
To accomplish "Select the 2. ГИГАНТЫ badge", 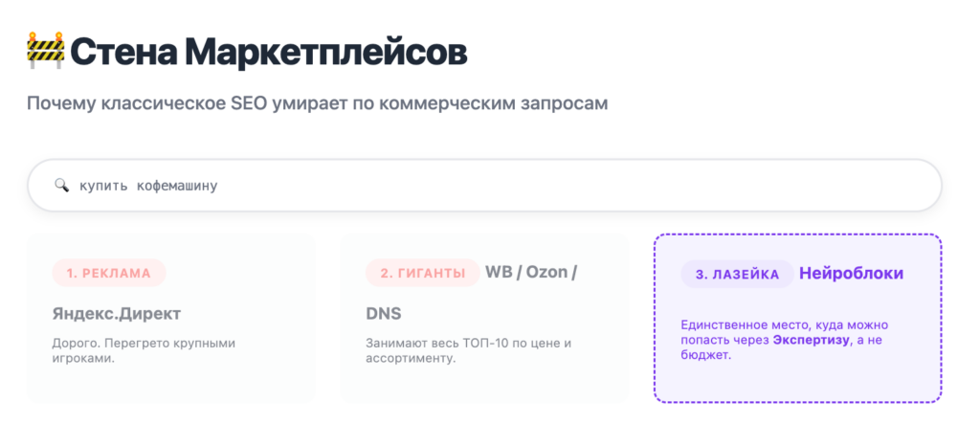I will pyautogui.click(x=422, y=273).
